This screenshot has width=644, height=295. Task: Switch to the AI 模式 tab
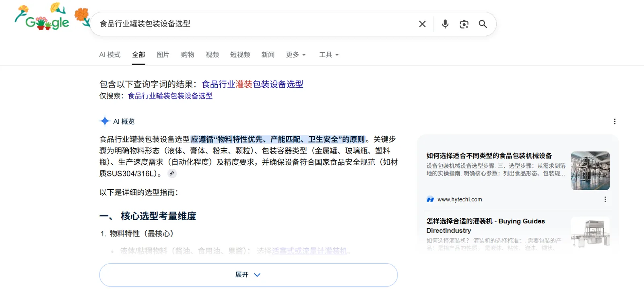[110, 55]
